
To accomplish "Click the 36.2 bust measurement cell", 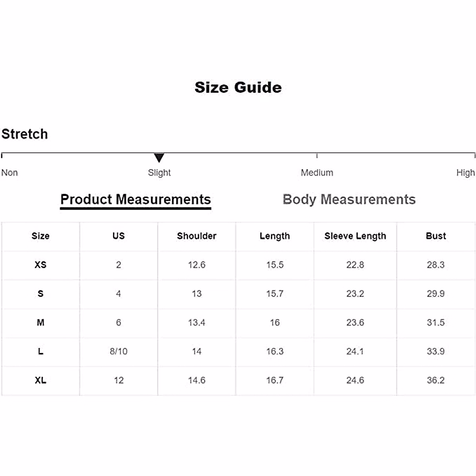I will coord(436,380).
